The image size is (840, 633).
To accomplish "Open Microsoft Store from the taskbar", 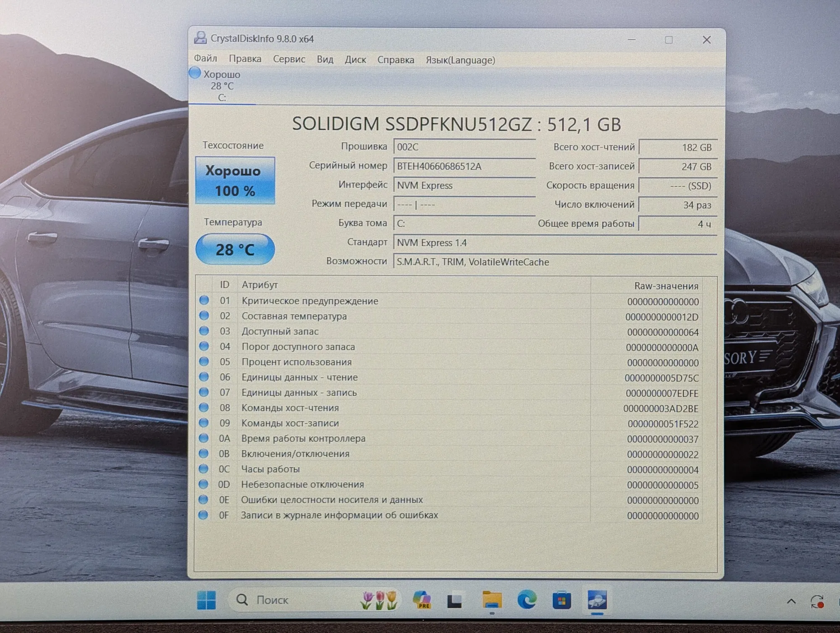I will coord(562,601).
